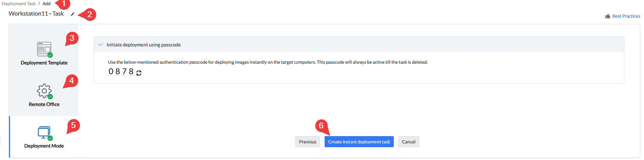Viewport: 644px width, 160px height.
Task: Select the Deployment Mode step label
Action: click(44, 146)
